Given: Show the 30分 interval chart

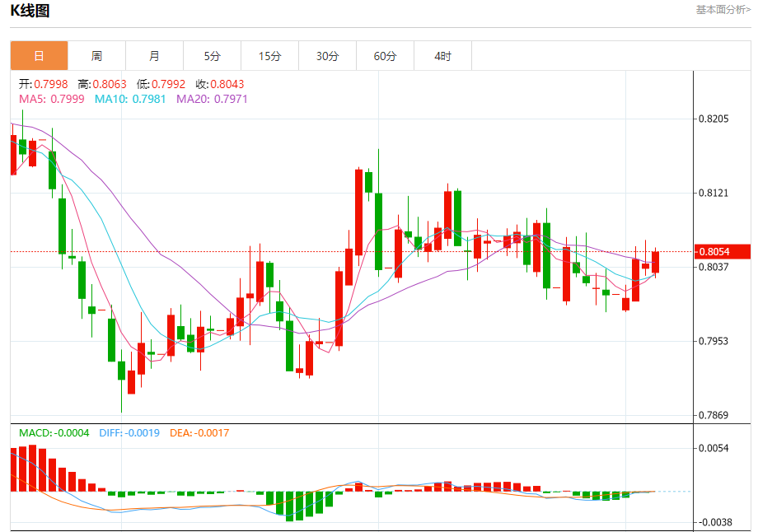Looking at the screenshot, I should [327, 56].
